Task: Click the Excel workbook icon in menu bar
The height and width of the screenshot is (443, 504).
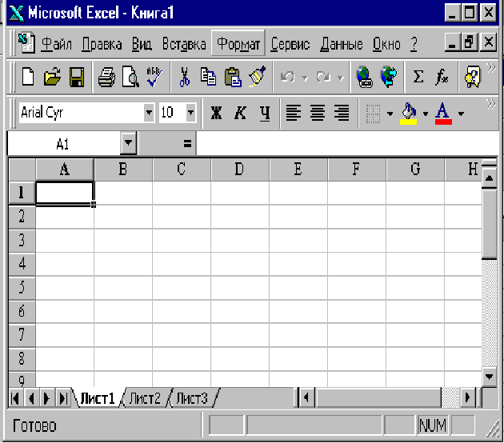Action: coord(26,42)
